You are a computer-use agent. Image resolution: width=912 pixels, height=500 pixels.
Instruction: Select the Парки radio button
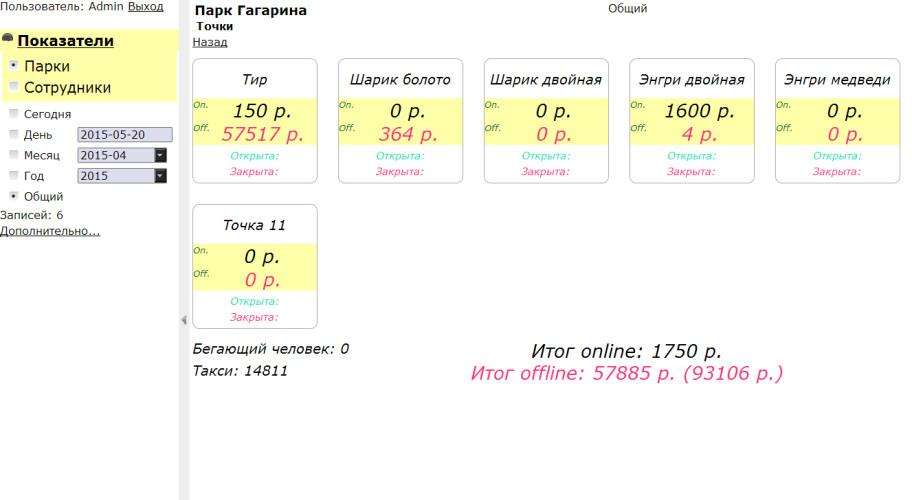[x=14, y=65]
